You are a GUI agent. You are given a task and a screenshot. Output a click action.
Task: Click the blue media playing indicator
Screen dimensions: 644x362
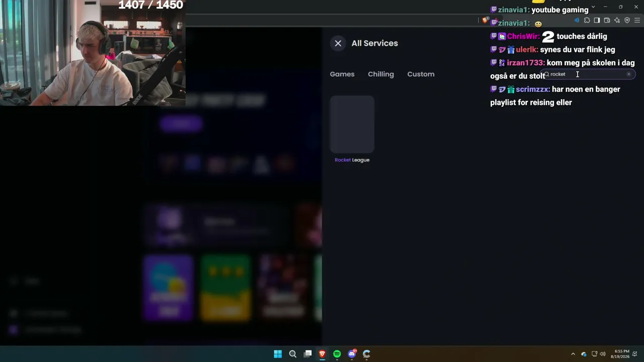coord(577,21)
